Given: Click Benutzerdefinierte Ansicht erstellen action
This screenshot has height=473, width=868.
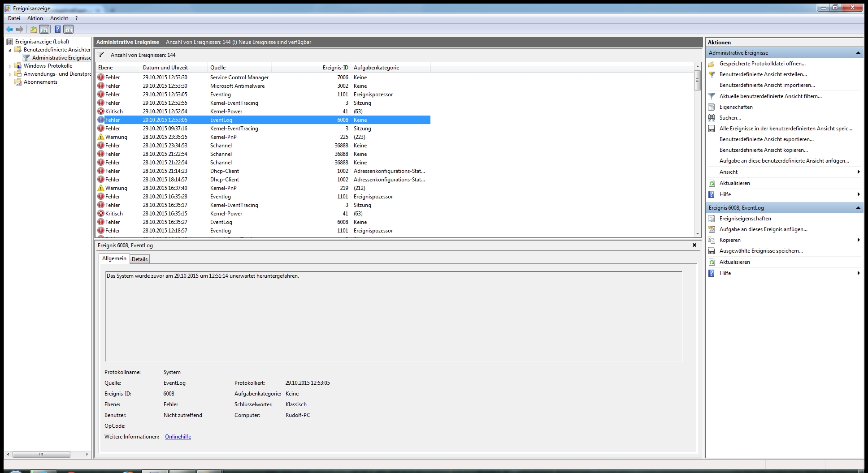Looking at the screenshot, I should coord(763,74).
